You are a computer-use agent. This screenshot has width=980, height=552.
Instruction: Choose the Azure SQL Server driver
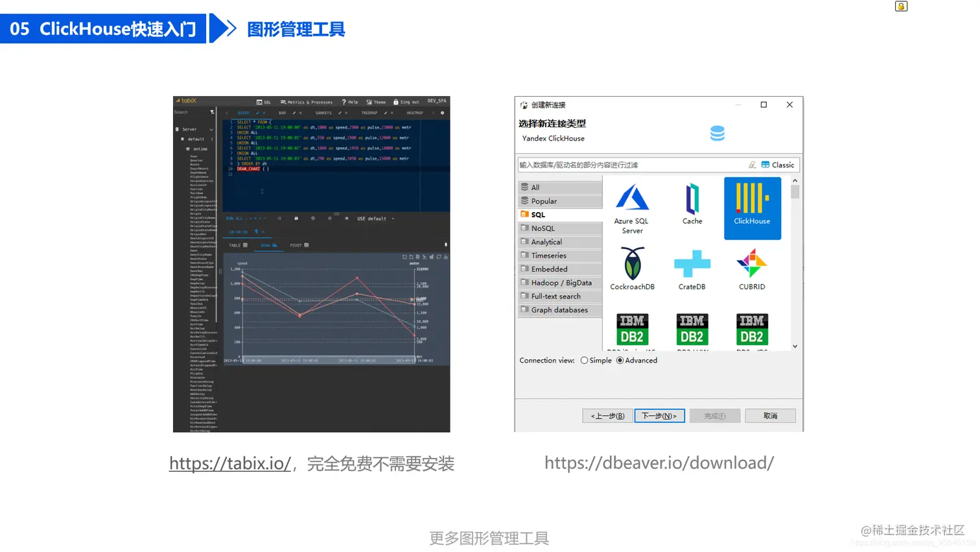click(x=632, y=209)
